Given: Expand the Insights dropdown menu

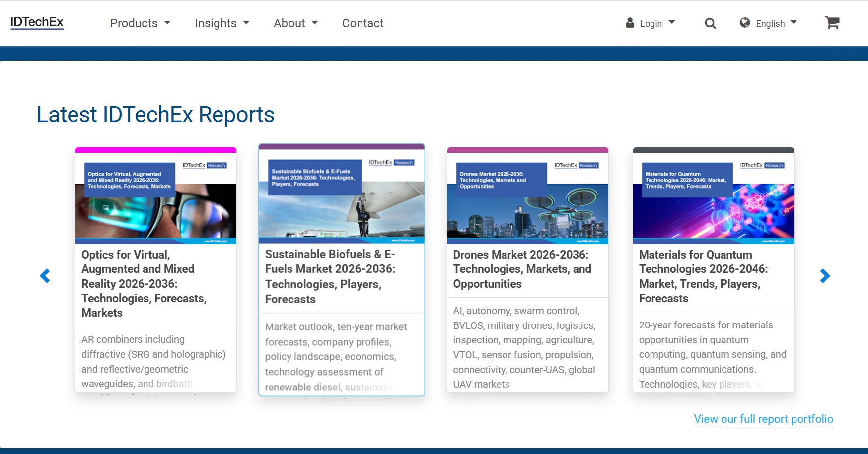Looking at the screenshot, I should pos(221,23).
